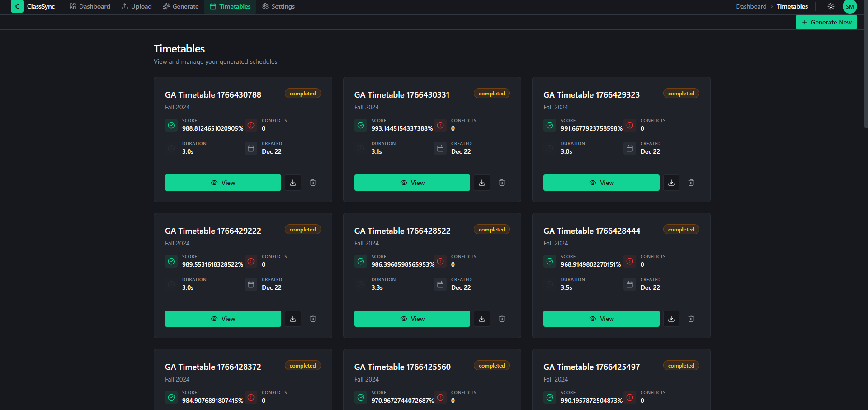
Task: Click the score value 993.1445154337388%
Action: (402, 128)
